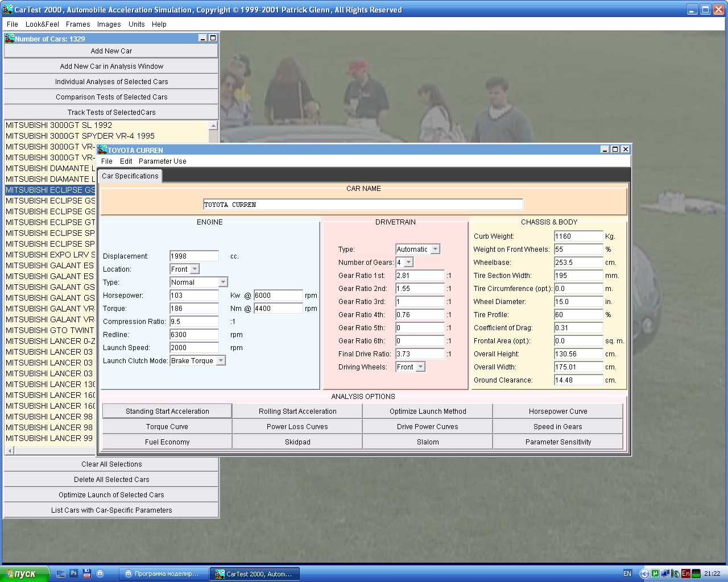Click Delete All Selected Cars
Image resolution: width=728 pixels, height=582 pixels.
[x=111, y=479]
